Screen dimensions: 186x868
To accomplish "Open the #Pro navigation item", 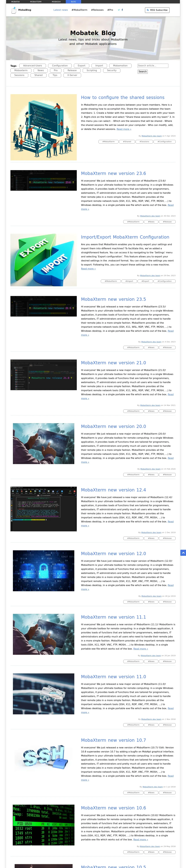I will coord(110,10).
